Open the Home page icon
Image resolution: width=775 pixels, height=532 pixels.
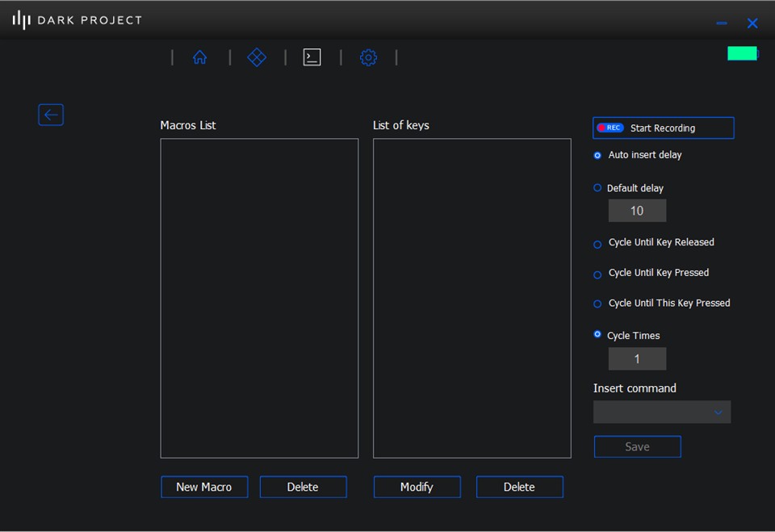199,57
